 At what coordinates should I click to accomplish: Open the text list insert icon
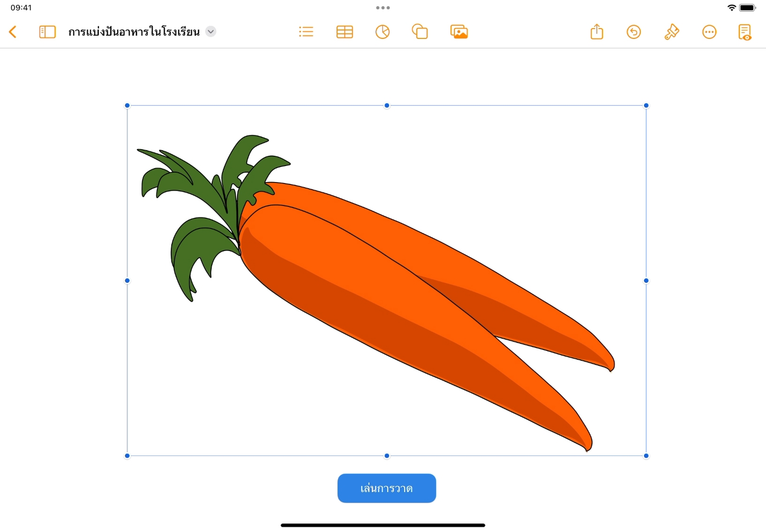[306, 32]
